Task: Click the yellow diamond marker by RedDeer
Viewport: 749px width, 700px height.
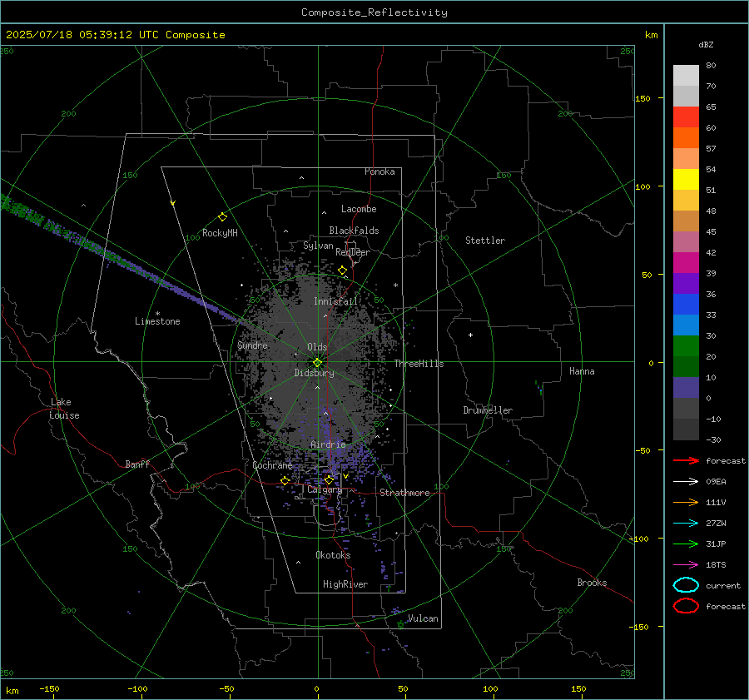Action: pos(343,271)
